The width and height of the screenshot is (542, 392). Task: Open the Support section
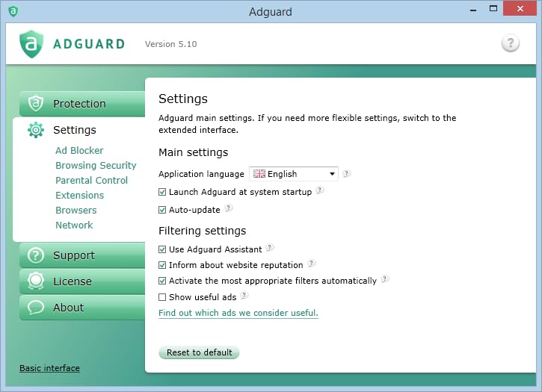point(82,255)
